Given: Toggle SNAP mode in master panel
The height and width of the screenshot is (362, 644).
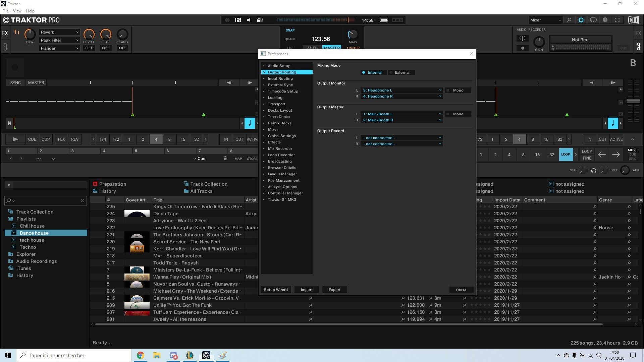Looking at the screenshot, I should click(x=290, y=30).
